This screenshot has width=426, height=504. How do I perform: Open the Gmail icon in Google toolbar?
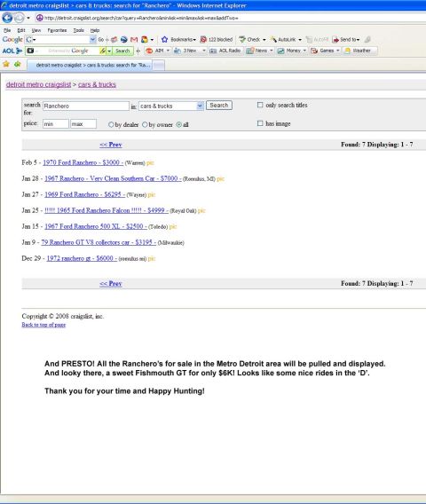point(134,40)
